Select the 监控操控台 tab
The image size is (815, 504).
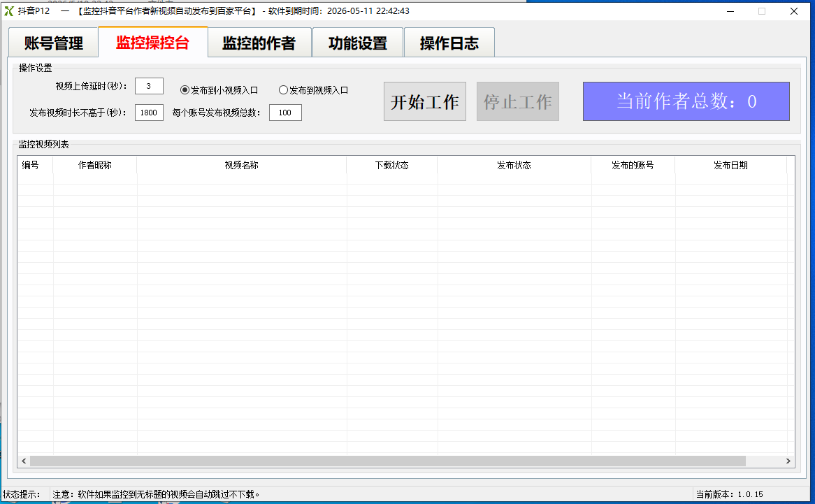pyautogui.click(x=153, y=41)
